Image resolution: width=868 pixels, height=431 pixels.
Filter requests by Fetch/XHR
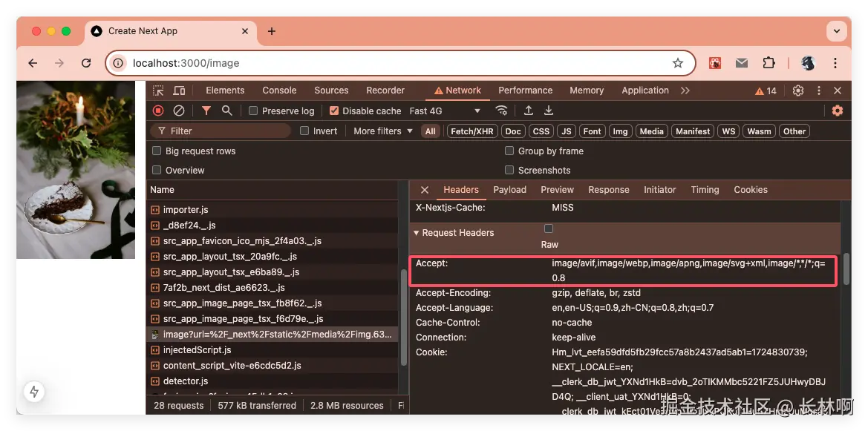click(x=473, y=131)
